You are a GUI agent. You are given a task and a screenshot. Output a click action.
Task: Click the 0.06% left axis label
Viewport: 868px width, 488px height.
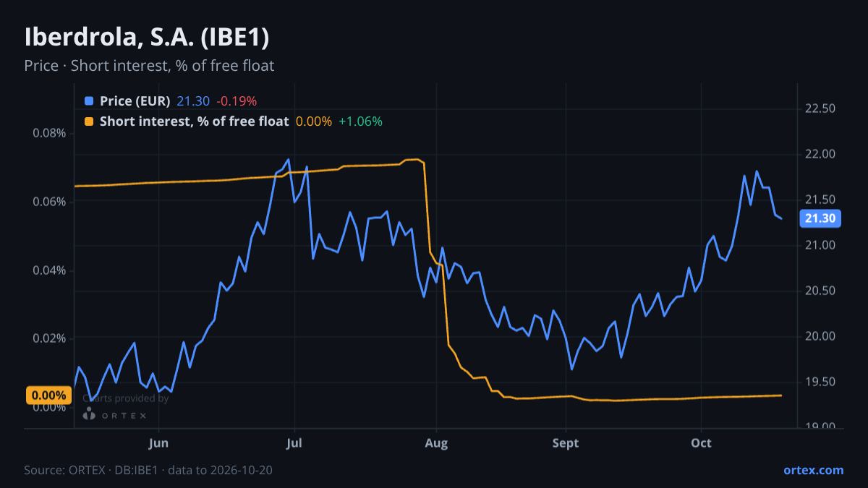(x=49, y=202)
